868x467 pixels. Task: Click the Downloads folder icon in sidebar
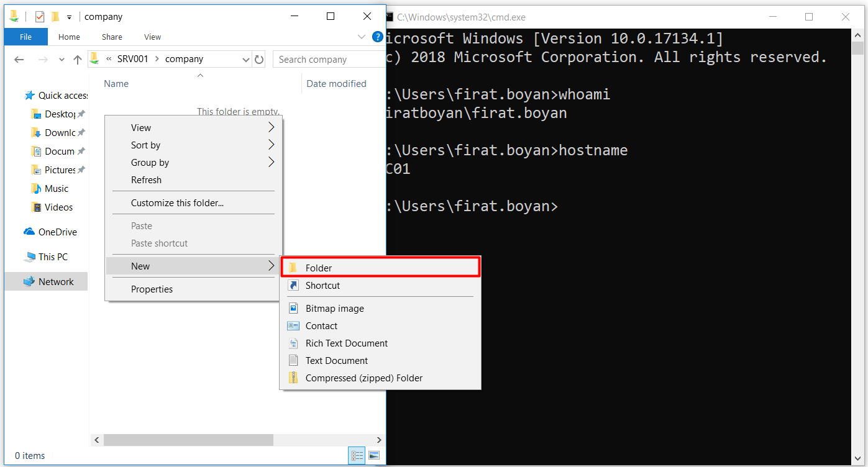[x=36, y=133]
